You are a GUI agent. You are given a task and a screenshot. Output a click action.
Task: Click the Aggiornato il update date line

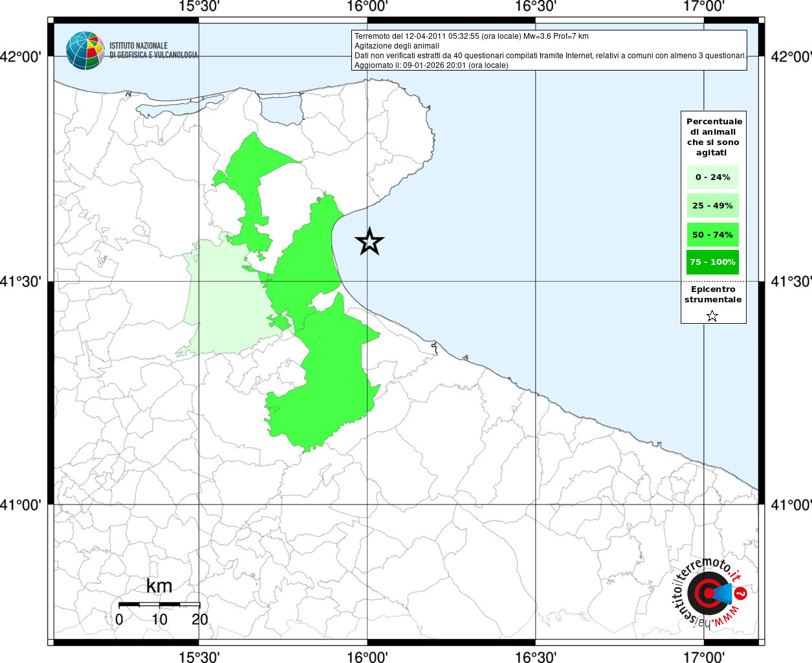click(431, 65)
